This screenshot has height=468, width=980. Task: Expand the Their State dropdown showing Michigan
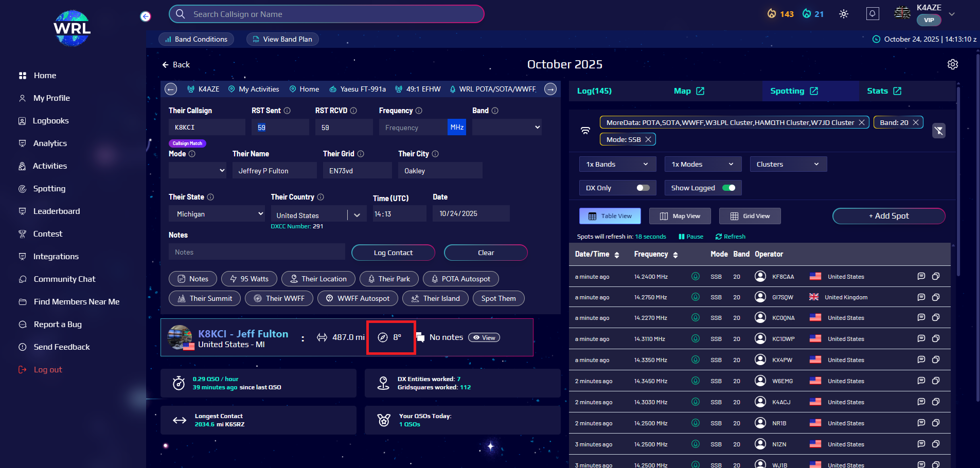pyautogui.click(x=217, y=213)
